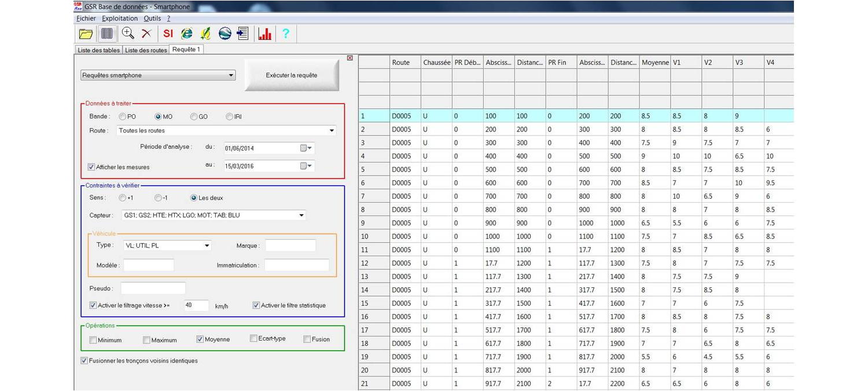Click the red bar chart icon
The height and width of the screenshot is (391, 868).
[x=264, y=34]
